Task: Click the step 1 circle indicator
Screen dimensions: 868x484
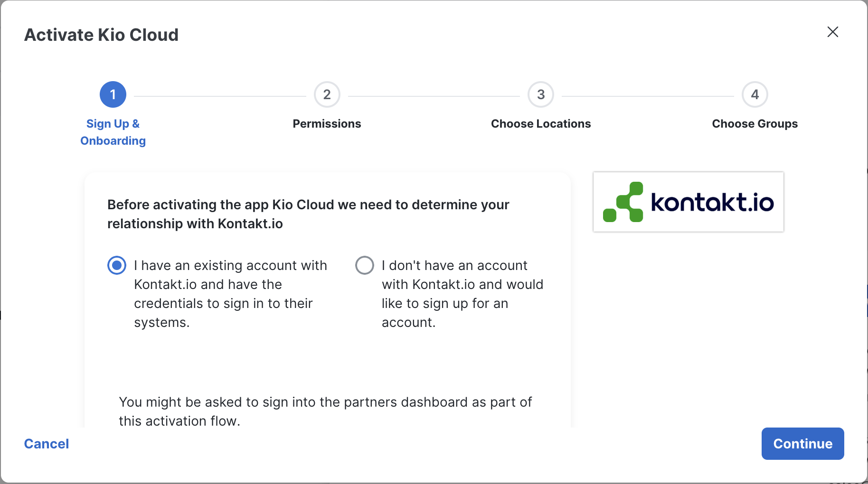Action: click(x=113, y=94)
